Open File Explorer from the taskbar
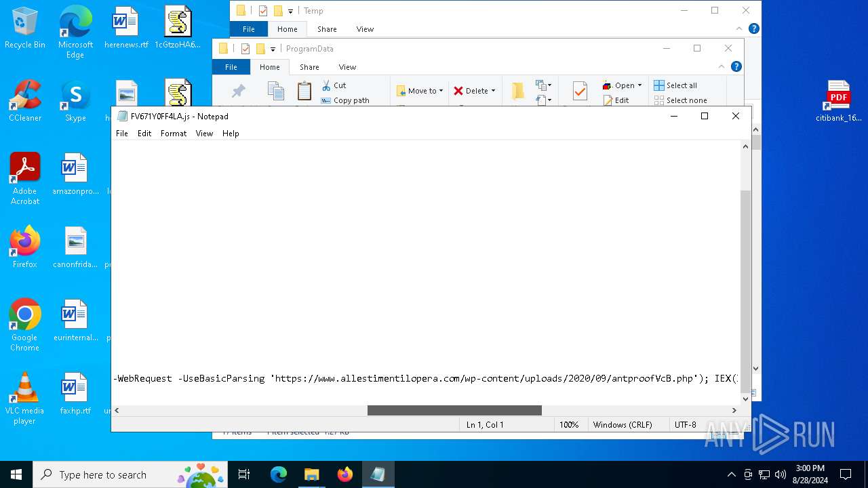This screenshot has width=868, height=488. [311, 474]
